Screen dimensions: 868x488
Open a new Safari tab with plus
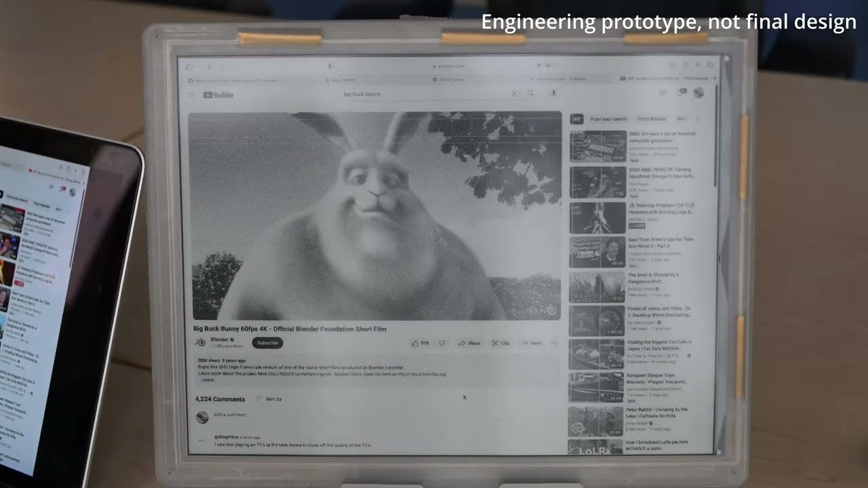point(697,65)
